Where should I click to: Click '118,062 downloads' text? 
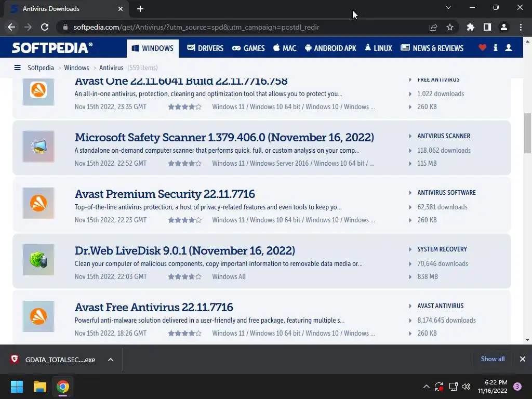tap(444, 150)
